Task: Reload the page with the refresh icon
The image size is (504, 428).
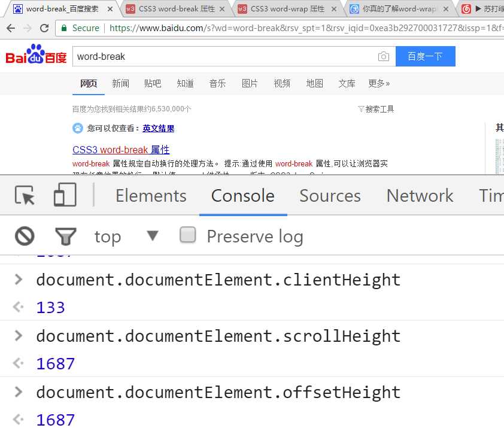Action: click(x=44, y=28)
